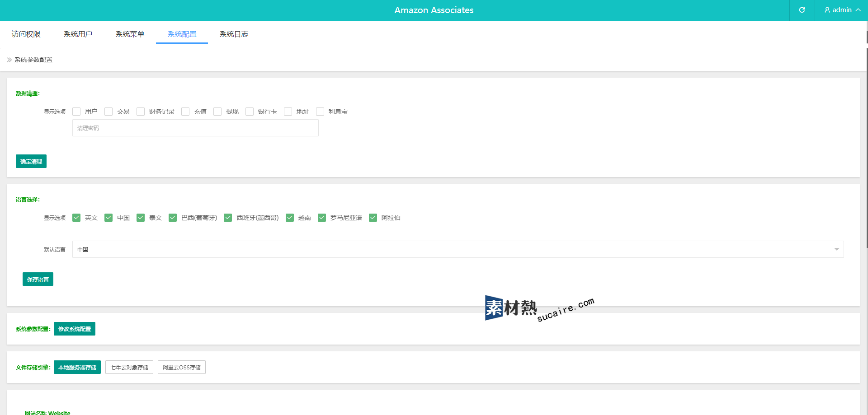Open the admin user menu
The height and width of the screenshot is (415, 868).
click(842, 10)
